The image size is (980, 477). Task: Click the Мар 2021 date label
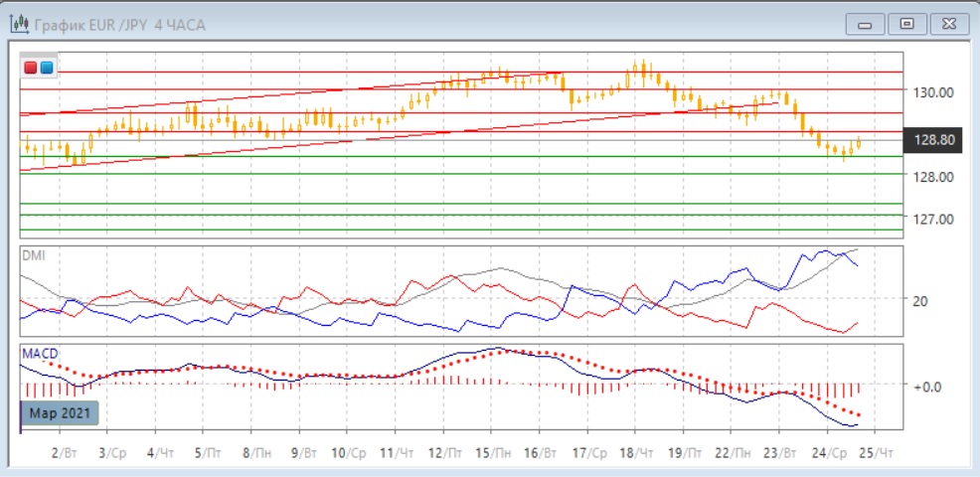60,413
